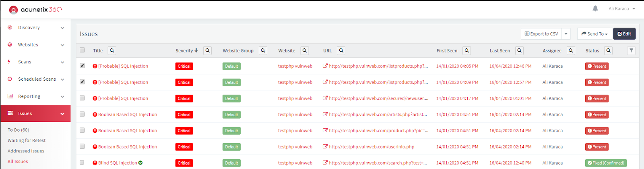Open the Send To dropdown

[x=594, y=34]
